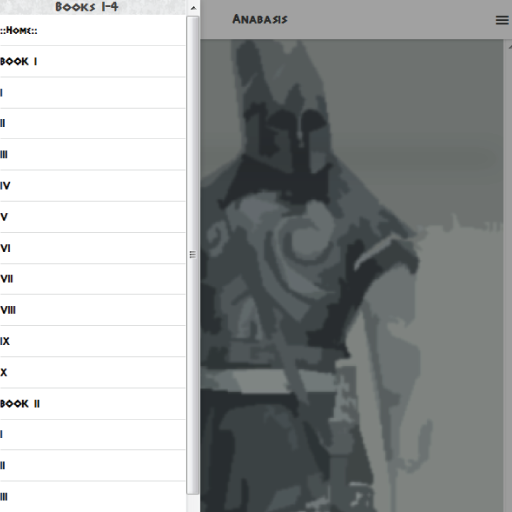This screenshot has height=512, width=512.
Task: Open chapter I under Book II
Action: (92, 435)
